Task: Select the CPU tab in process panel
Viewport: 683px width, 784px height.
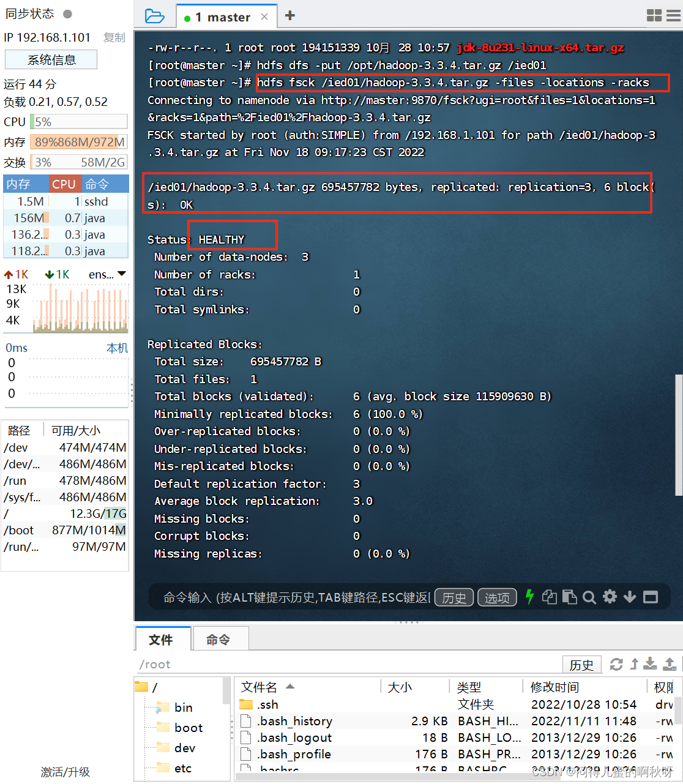Action: click(x=66, y=184)
